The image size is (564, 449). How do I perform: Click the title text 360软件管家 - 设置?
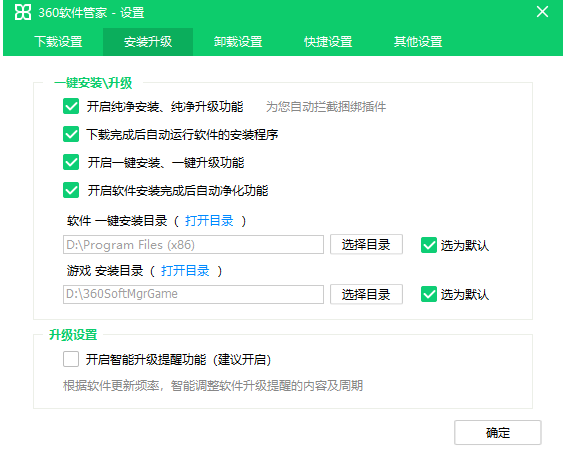(91, 13)
